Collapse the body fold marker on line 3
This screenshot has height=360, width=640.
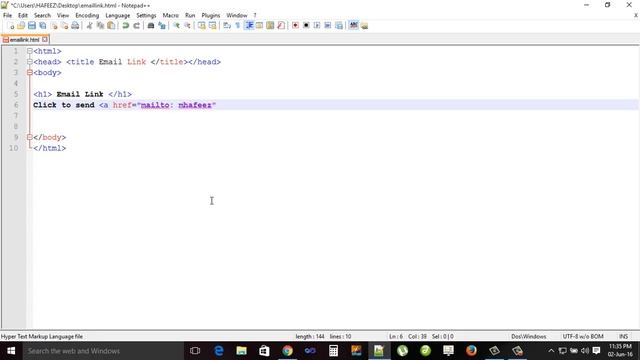[29, 73]
